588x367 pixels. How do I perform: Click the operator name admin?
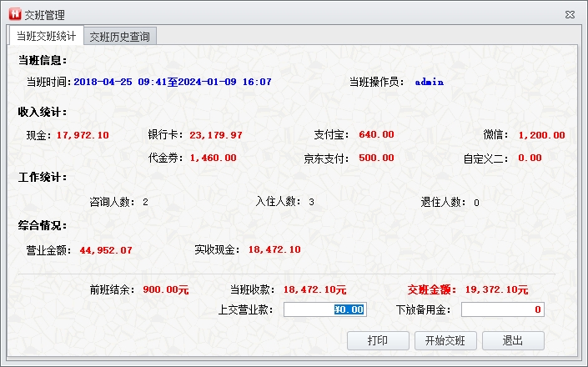pos(429,83)
